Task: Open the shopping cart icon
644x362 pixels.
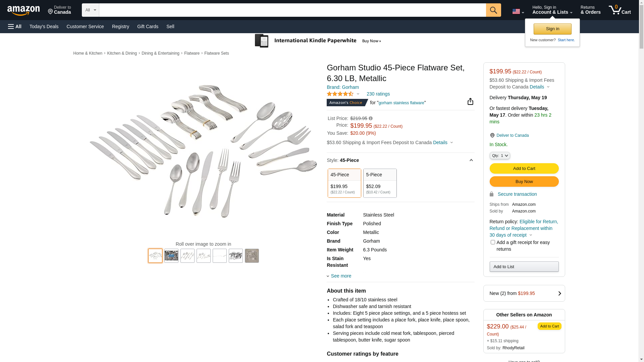Action: pos(620,10)
